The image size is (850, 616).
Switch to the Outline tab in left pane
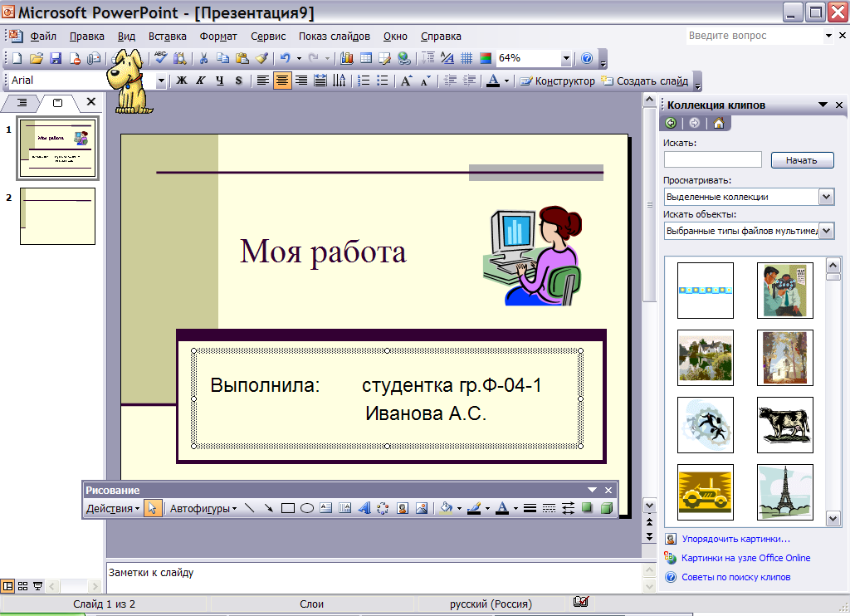coord(22,102)
